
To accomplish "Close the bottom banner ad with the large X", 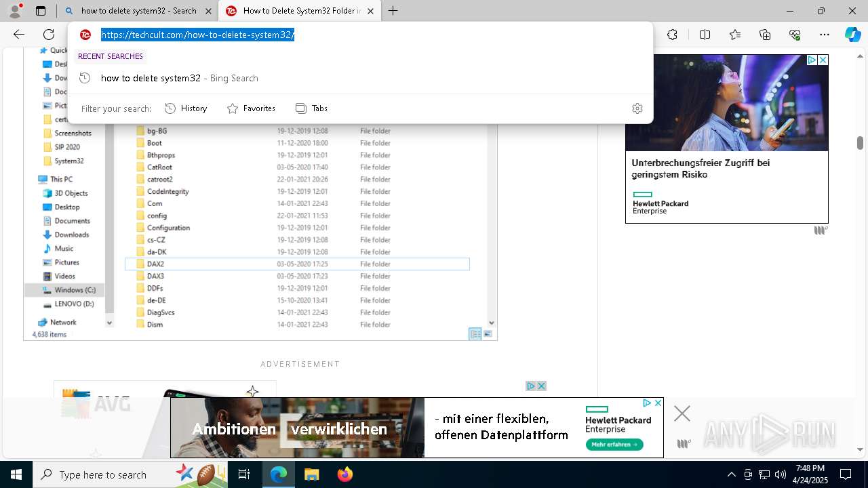I will click(x=682, y=413).
